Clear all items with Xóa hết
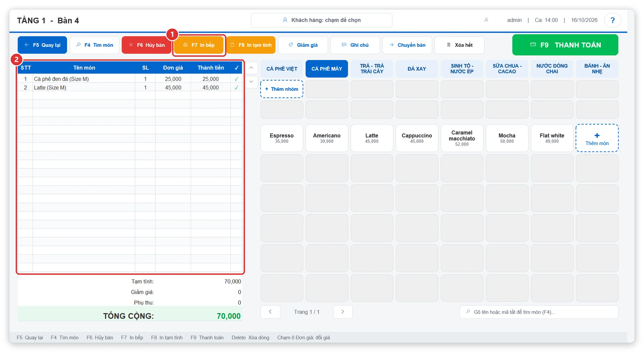This screenshot has height=352, width=644. pos(459,45)
